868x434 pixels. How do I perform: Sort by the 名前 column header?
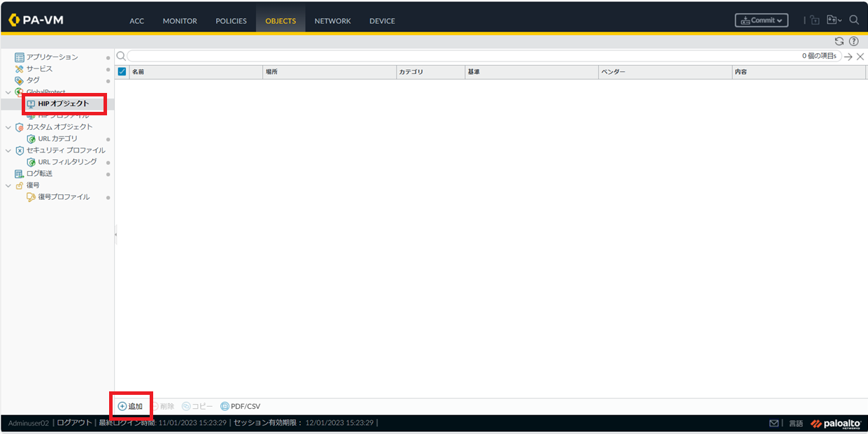click(196, 71)
